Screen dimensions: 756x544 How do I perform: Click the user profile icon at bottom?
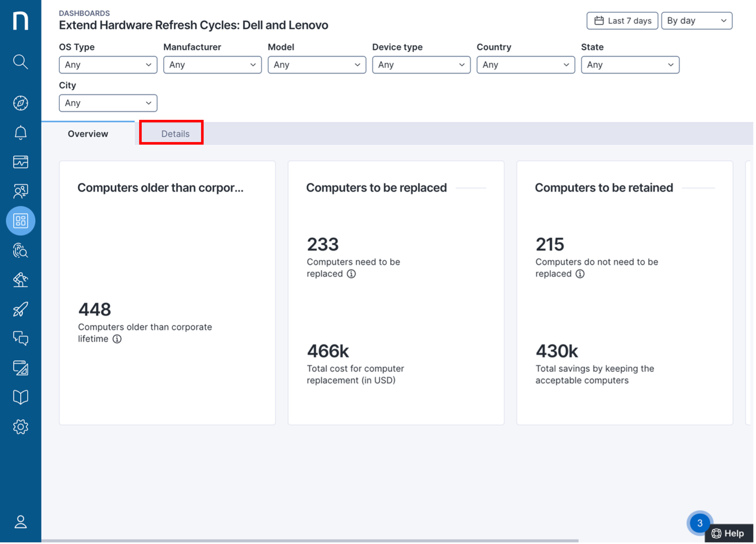(20, 522)
